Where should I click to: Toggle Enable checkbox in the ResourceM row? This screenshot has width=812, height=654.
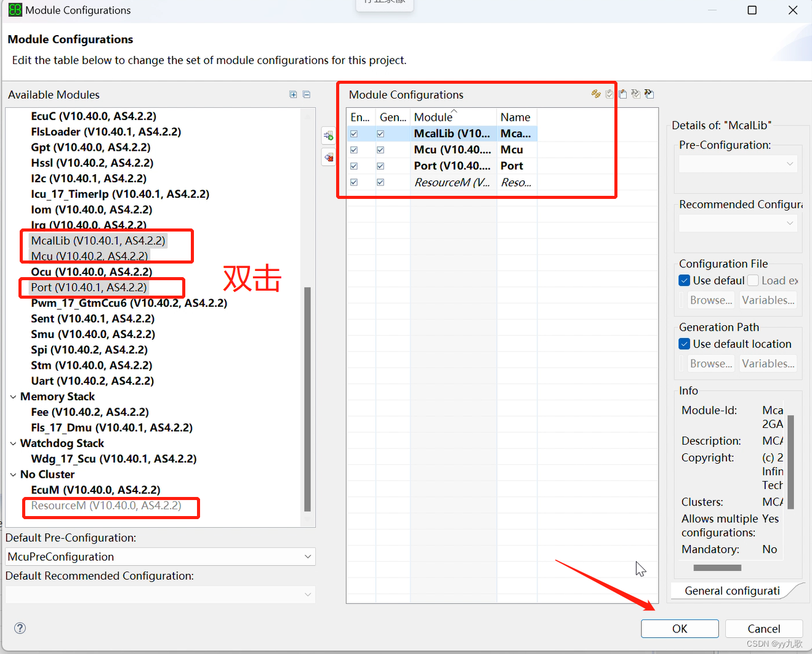tap(354, 182)
